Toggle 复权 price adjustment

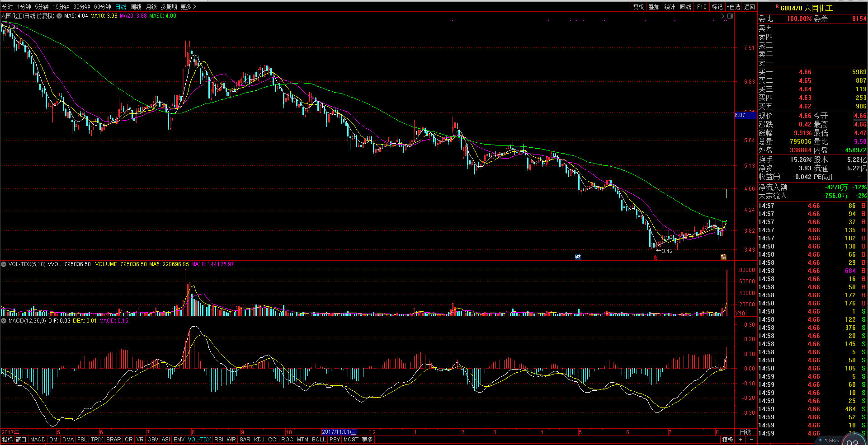[x=638, y=7]
